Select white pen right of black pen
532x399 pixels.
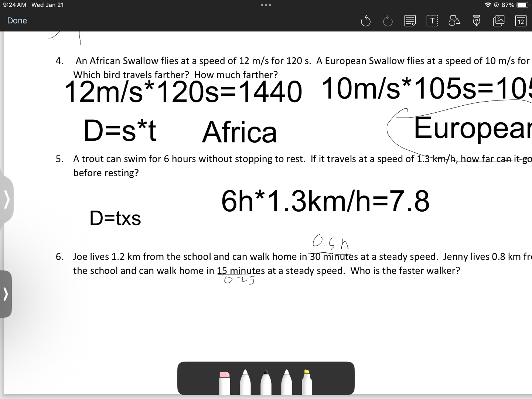[x=286, y=382]
